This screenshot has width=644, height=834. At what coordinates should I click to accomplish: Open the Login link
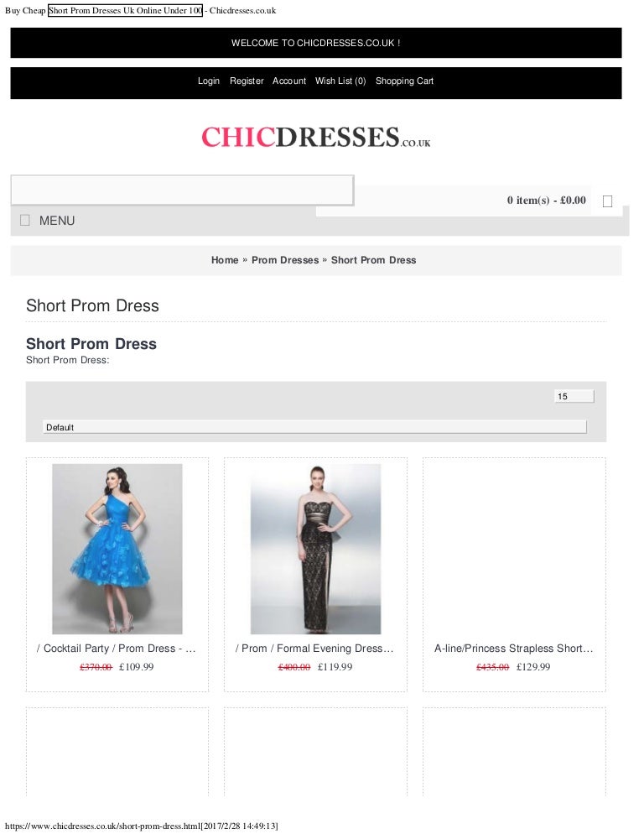click(x=209, y=81)
